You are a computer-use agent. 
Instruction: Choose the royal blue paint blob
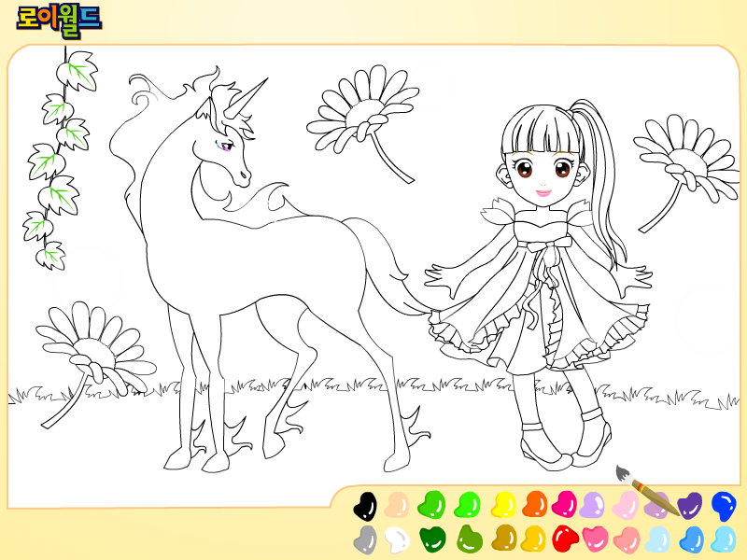(x=725, y=506)
